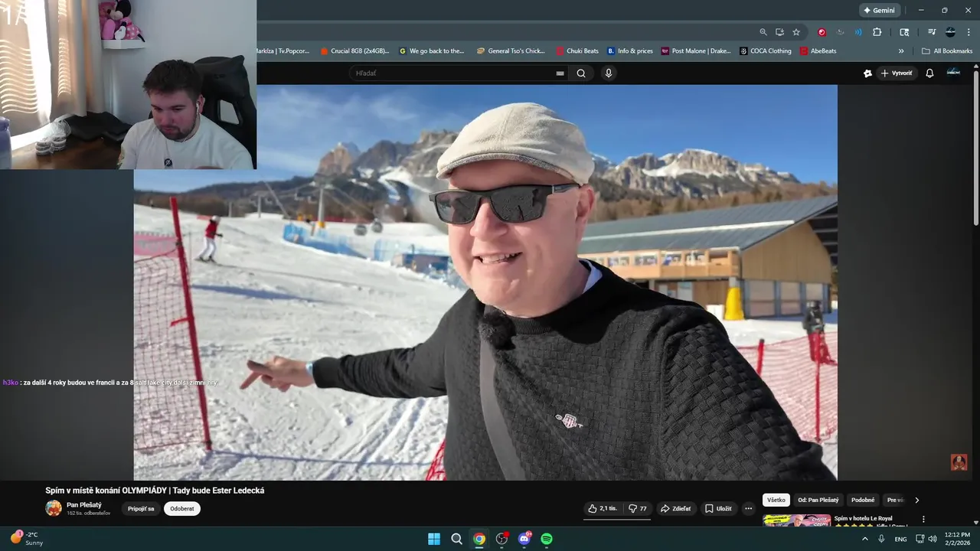Open the COCA Clothing bookmark
This screenshot has width=980, height=551.
766,51
